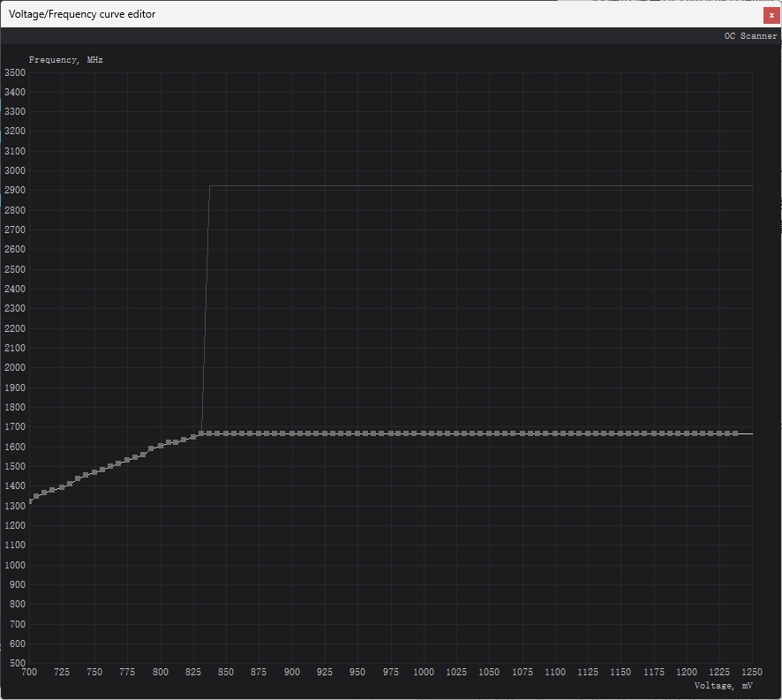Select the curve point at 950 mV
Viewport: 782px width, 700px height.
[357, 433]
